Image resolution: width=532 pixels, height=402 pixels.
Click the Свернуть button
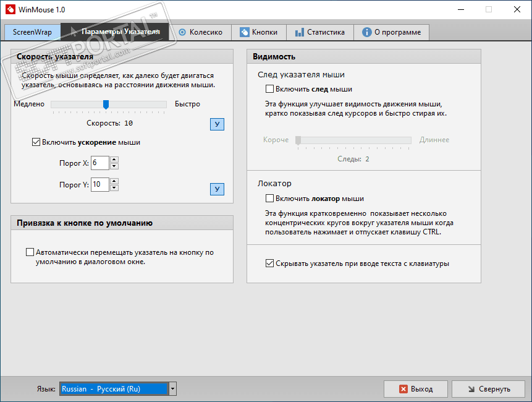(x=488, y=389)
